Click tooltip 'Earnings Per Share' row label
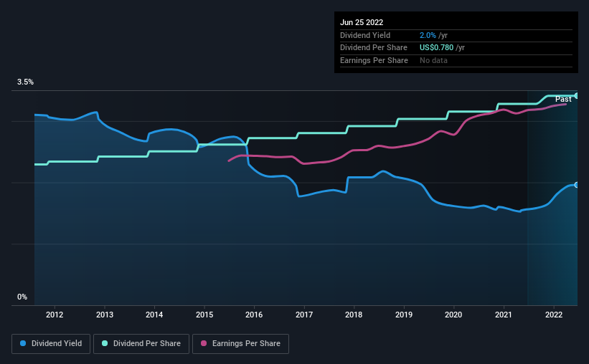Image resolution: width=589 pixels, height=364 pixels. tap(374, 60)
